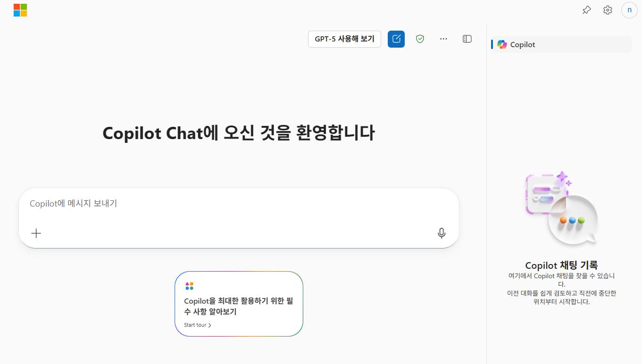Activate the microphone for voice input
Image resolution: width=642 pixels, height=364 pixels.
click(442, 233)
